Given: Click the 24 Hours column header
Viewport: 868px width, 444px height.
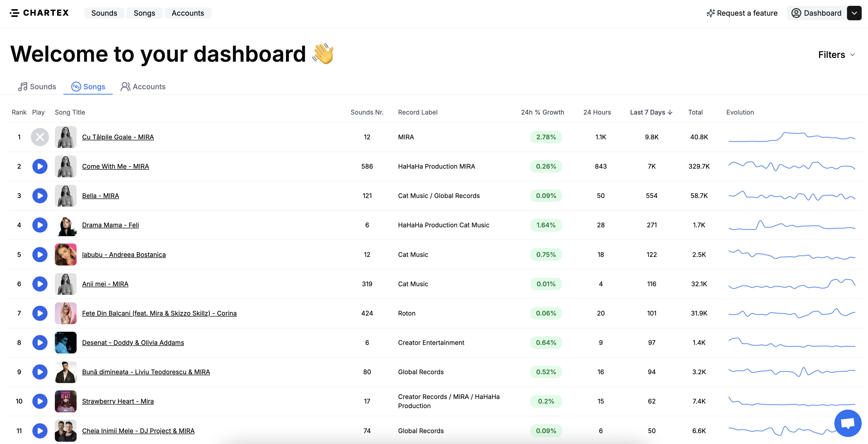Looking at the screenshot, I should (x=597, y=112).
